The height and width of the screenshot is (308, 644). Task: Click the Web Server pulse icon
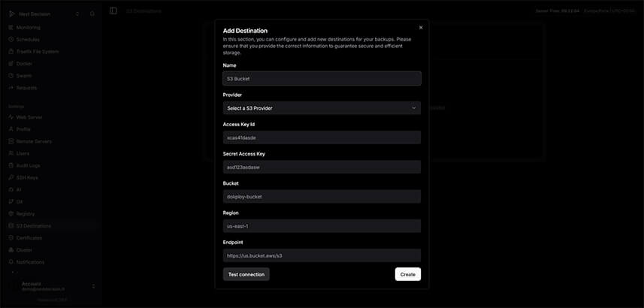[11, 117]
